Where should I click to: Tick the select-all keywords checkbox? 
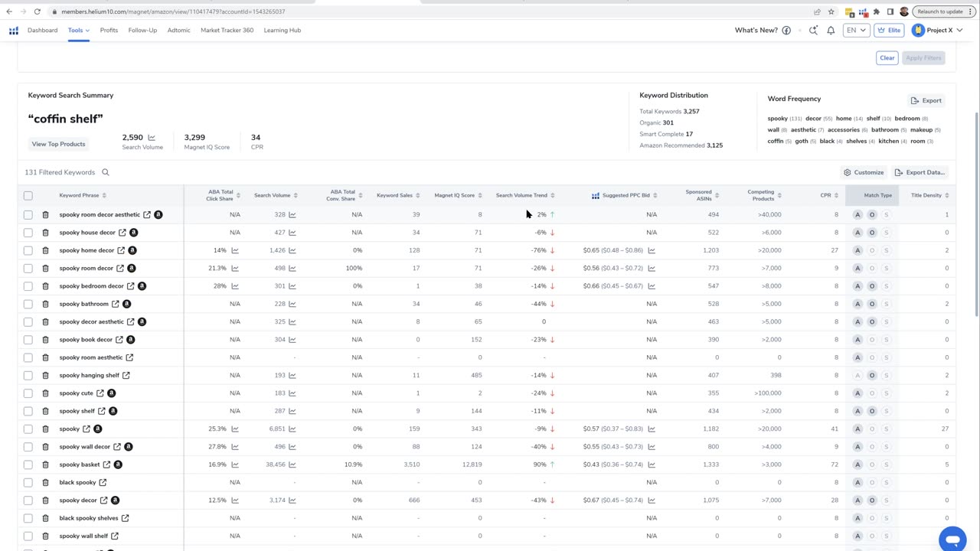click(28, 196)
